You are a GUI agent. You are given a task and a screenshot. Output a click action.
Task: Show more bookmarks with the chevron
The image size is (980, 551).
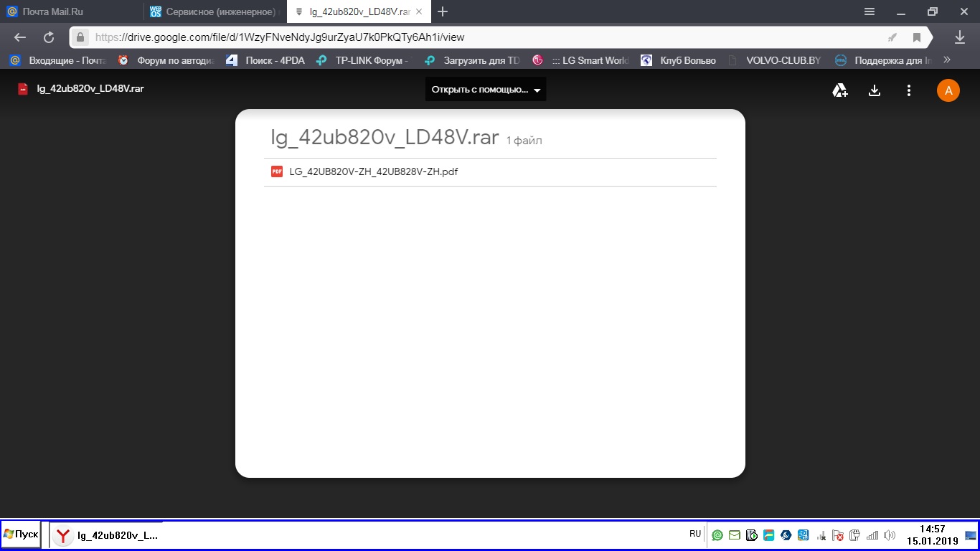(947, 60)
